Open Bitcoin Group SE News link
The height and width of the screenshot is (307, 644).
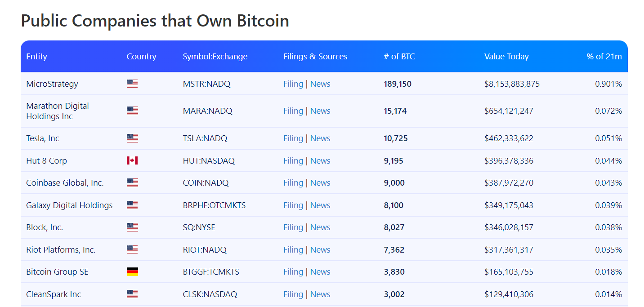tap(320, 272)
